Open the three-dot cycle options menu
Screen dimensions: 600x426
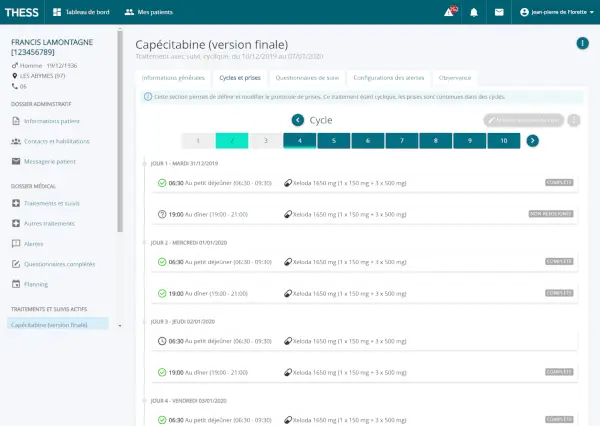[574, 120]
